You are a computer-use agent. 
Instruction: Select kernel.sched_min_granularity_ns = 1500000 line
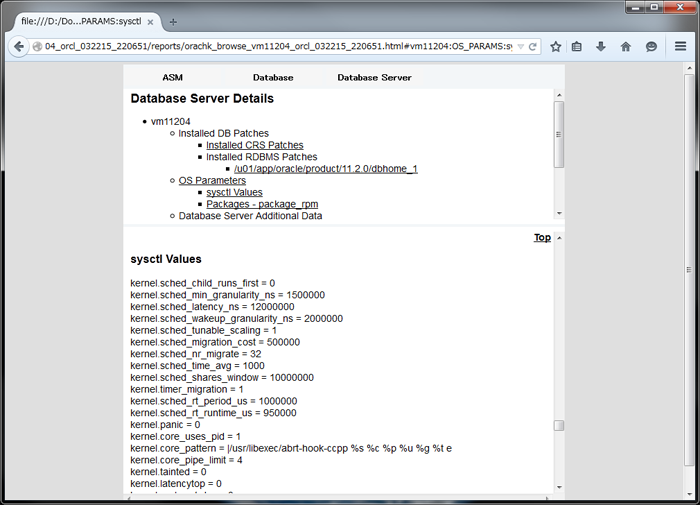228,295
